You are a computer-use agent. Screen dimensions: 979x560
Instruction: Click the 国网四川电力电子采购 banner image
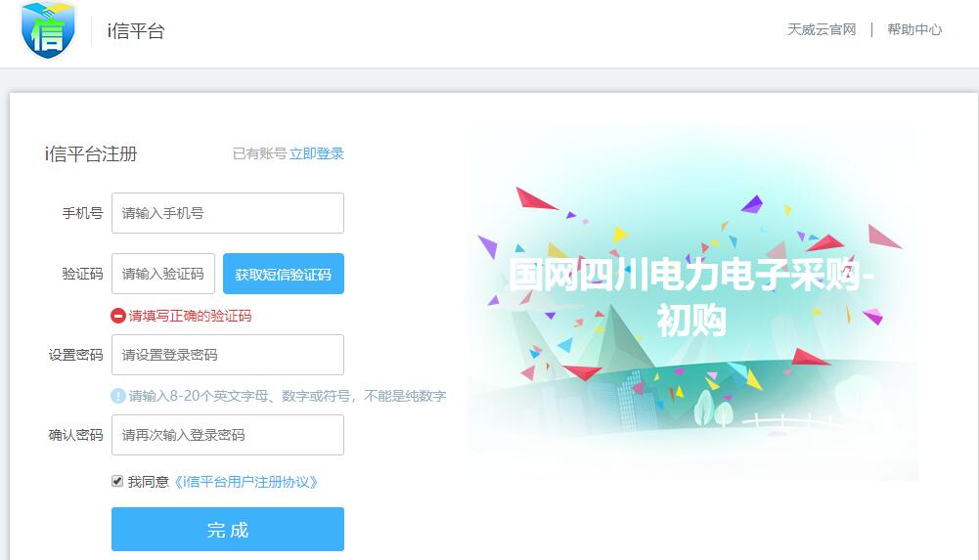point(691,302)
